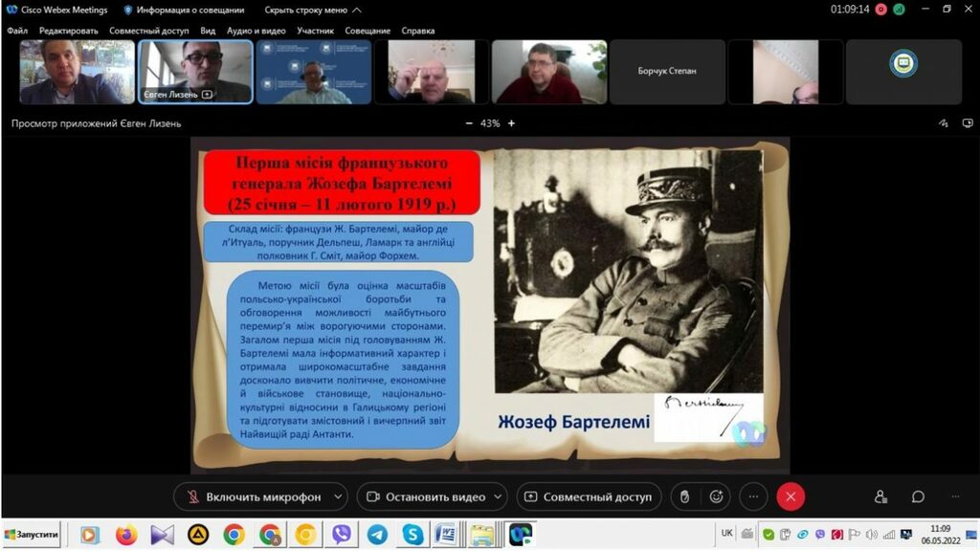Screen dimensions: 980x551
Task: Click the reactions smiley icon
Action: [x=715, y=496]
